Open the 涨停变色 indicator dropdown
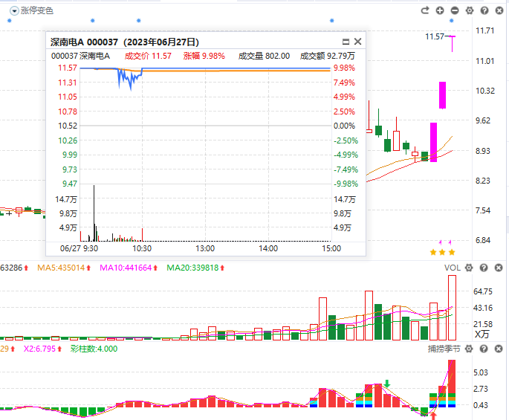The width and height of the screenshot is (509, 420). coord(14,11)
